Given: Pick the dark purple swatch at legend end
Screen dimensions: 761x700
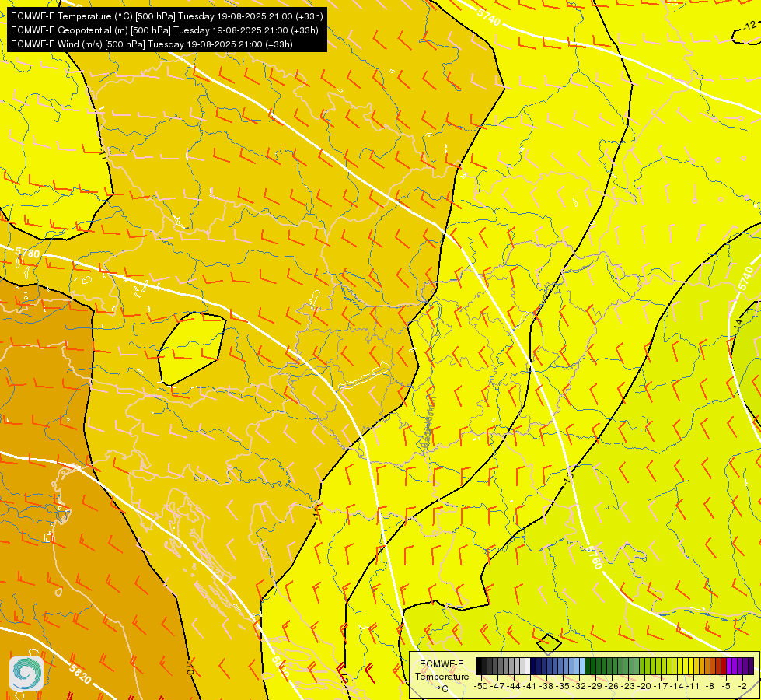Looking at the screenshot, I should pyautogui.click(x=751, y=666).
